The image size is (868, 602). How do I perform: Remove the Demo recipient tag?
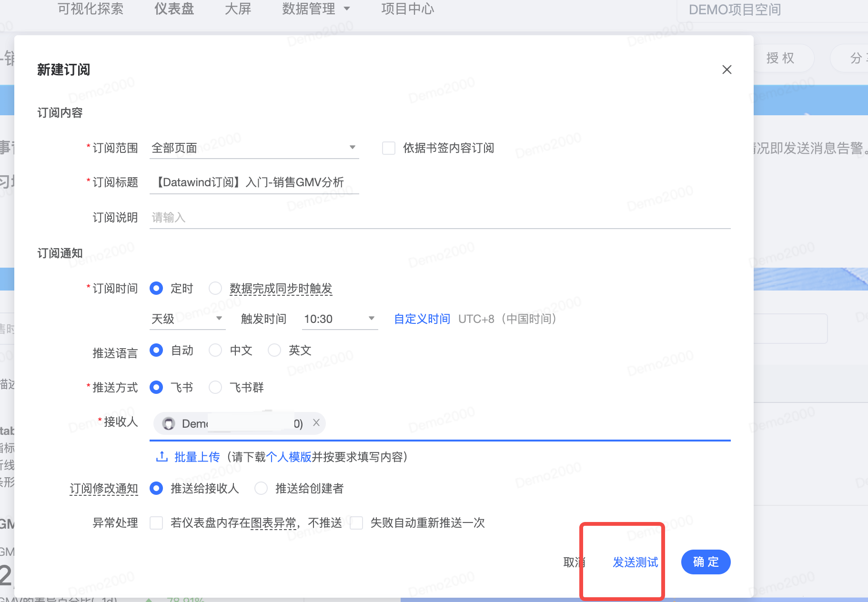pyautogui.click(x=316, y=423)
